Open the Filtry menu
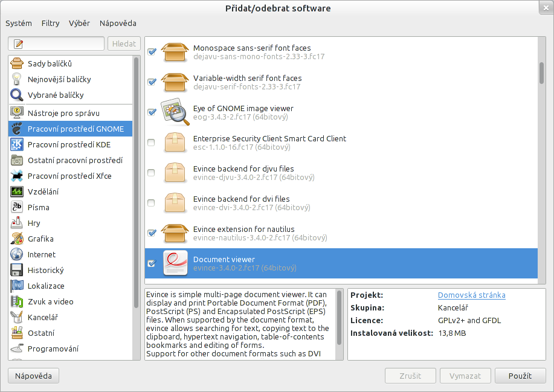Screen dimensions: 554x392 pos(51,23)
